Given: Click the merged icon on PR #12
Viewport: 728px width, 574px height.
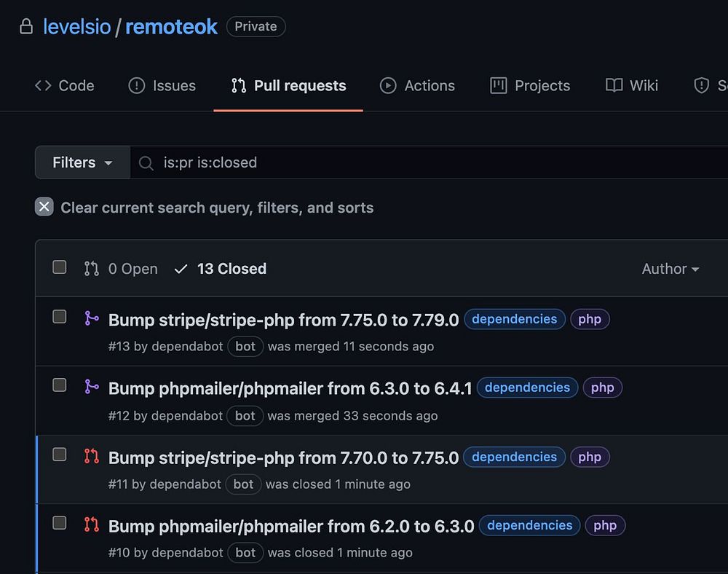Looking at the screenshot, I should [91, 387].
